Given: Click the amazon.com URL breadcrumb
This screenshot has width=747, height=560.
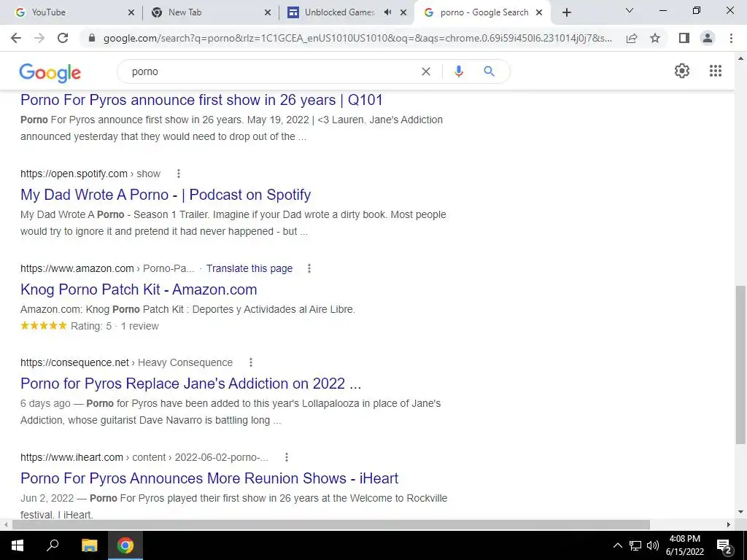Looking at the screenshot, I should (107, 268).
